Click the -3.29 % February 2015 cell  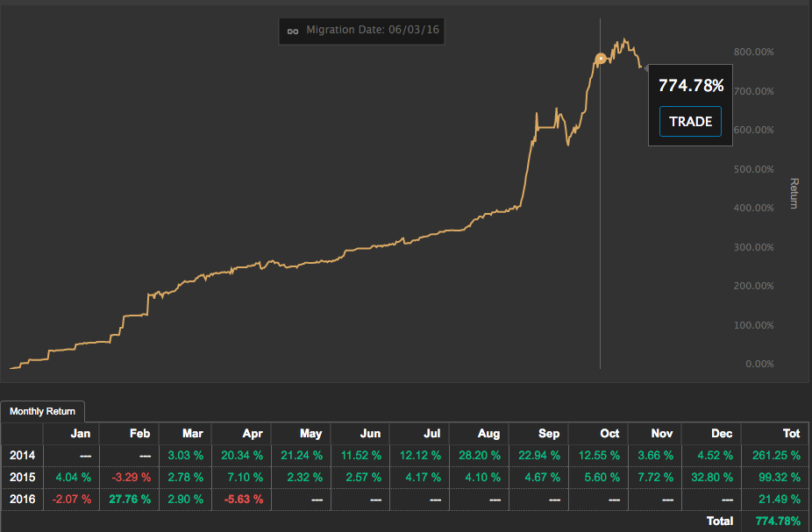pos(128,477)
